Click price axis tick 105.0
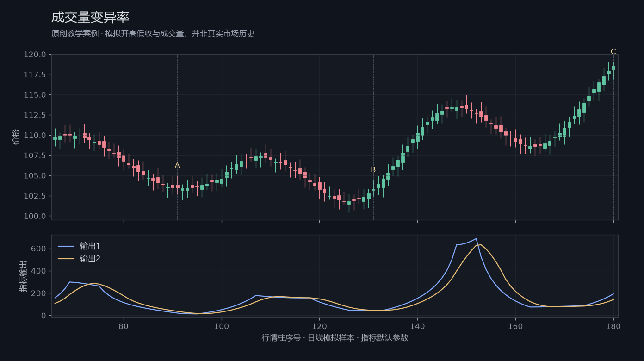644x361 pixels. click(x=35, y=176)
